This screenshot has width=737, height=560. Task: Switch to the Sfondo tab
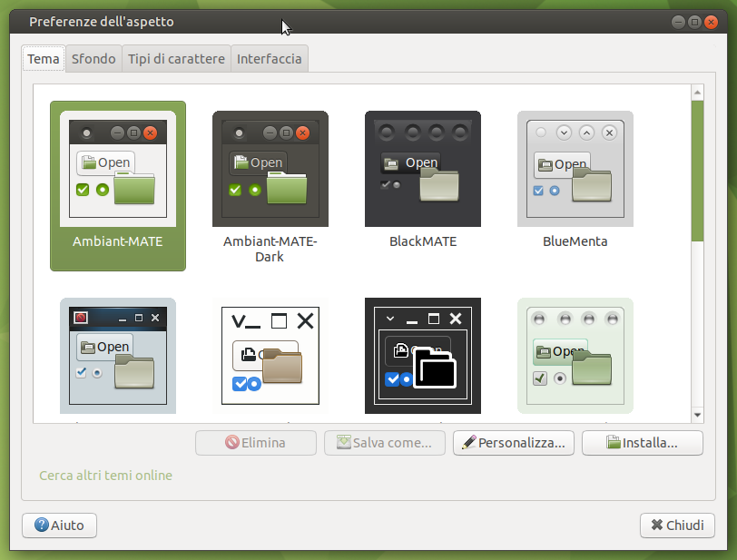coord(93,59)
